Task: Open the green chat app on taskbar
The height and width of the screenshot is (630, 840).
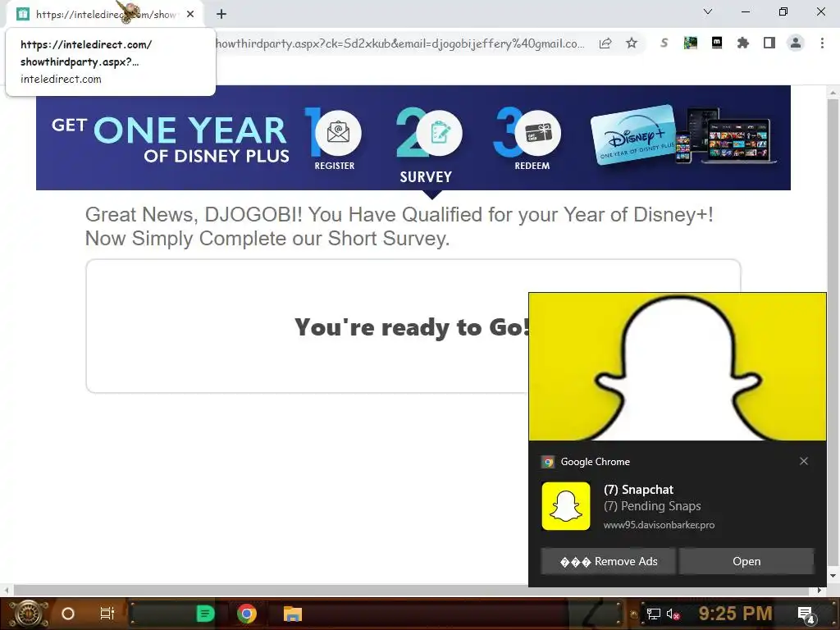Action: [x=205, y=614]
